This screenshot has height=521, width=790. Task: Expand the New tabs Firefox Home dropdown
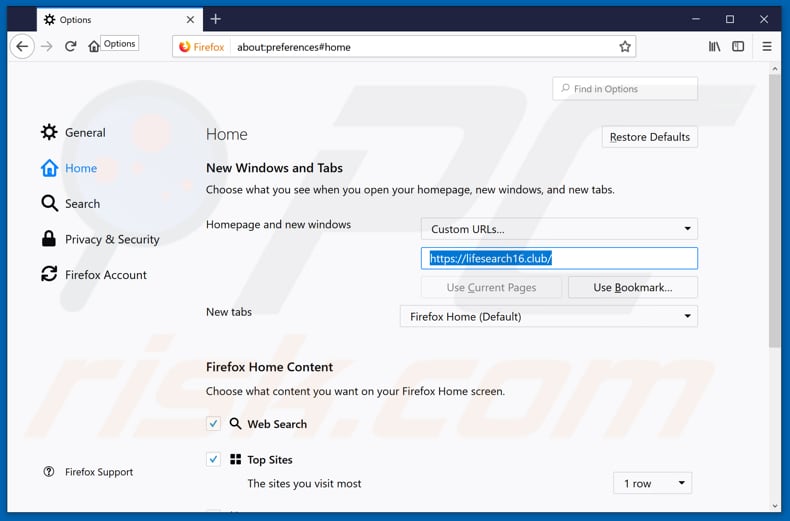549,316
